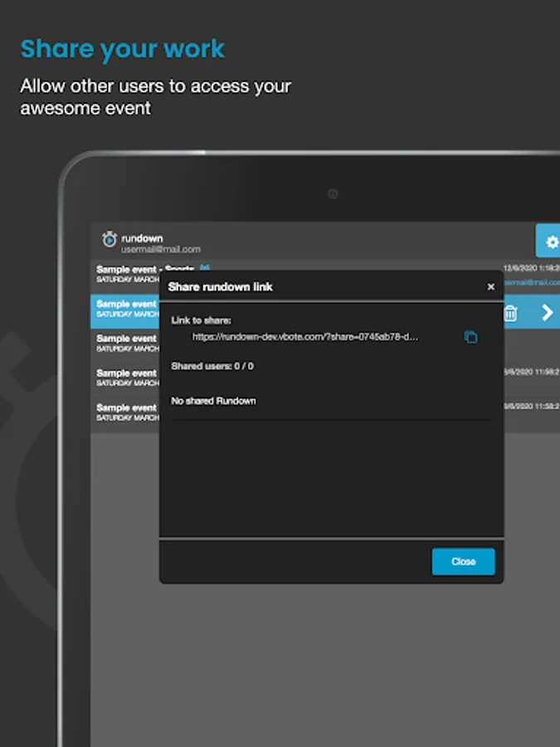Click the 'No shared Rundown' message
Viewport: 560px width, 747px height.
[x=213, y=401]
